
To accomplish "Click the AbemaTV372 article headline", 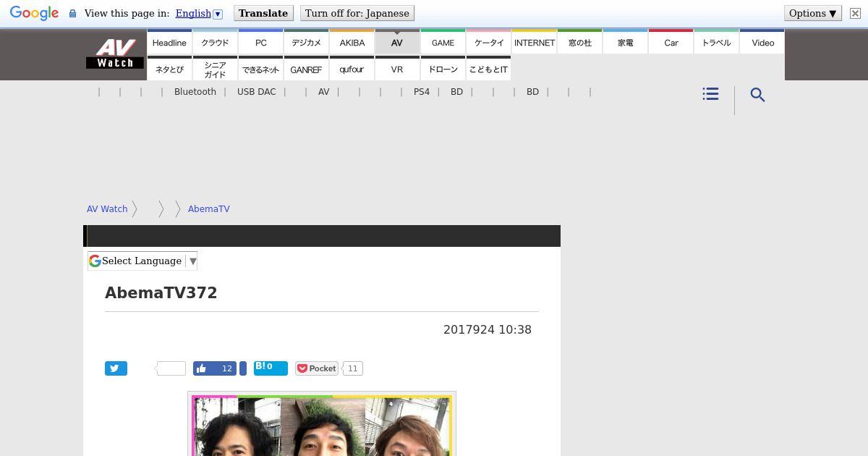I will [x=161, y=293].
